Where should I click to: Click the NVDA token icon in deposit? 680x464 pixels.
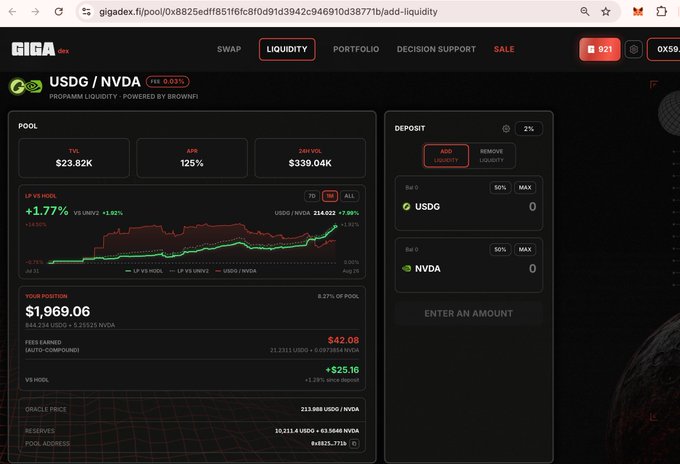(406, 268)
